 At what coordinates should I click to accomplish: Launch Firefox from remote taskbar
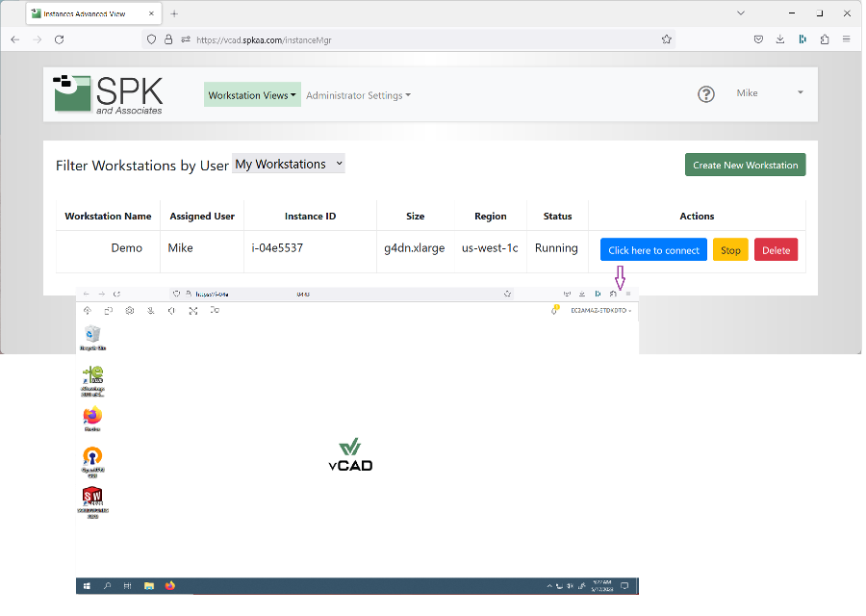pyautogui.click(x=170, y=585)
